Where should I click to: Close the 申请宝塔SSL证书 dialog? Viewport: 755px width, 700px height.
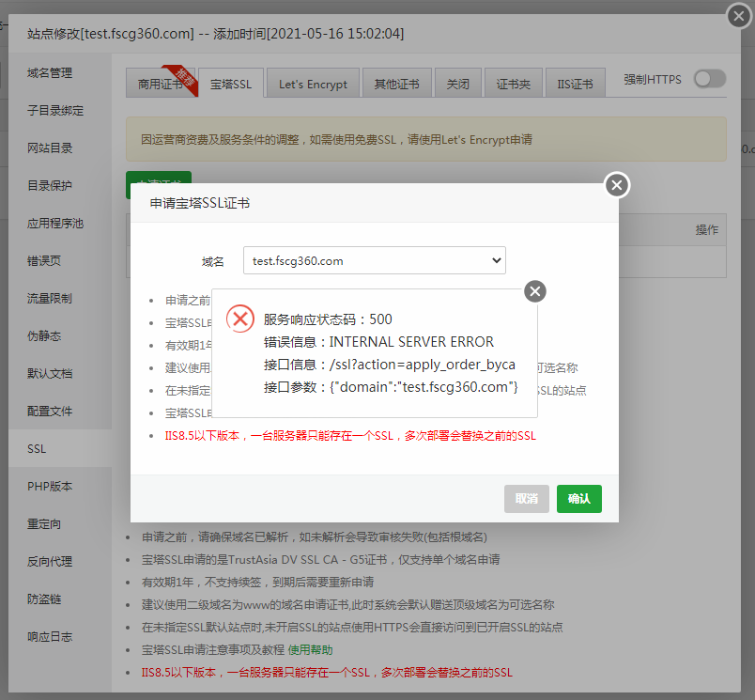(x=617, y=185)
